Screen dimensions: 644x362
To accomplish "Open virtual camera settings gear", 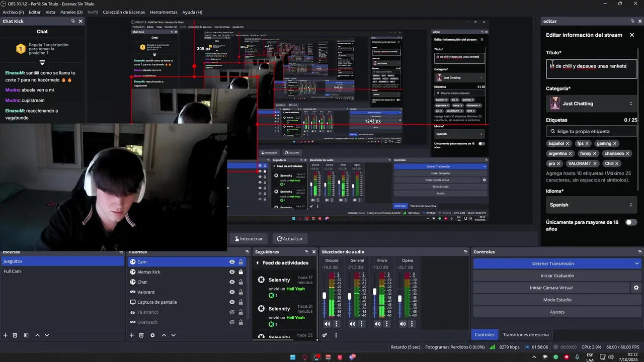I will pos(636,288).
